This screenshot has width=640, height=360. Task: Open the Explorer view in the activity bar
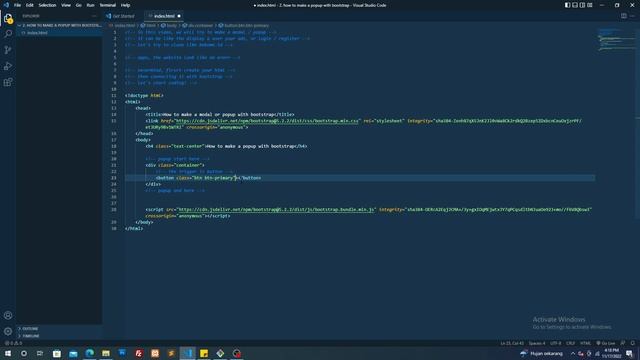8,18
